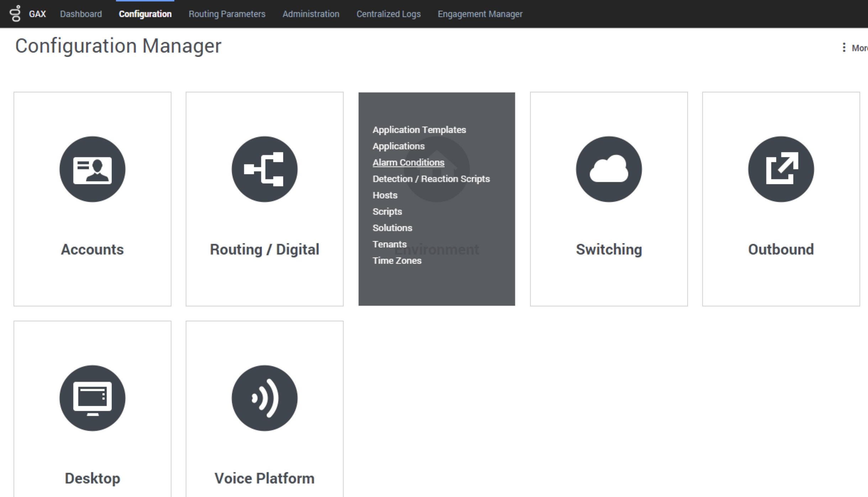Click the Genesys logo icon
Image resolution: width=868 pixels, height=497 pixels.
15,14
